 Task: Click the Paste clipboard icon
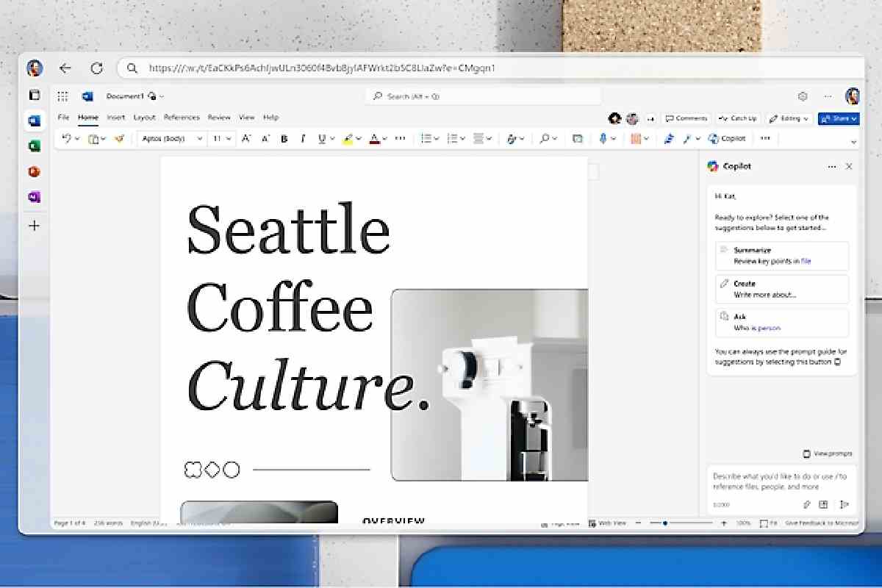(x=93, y=138)
